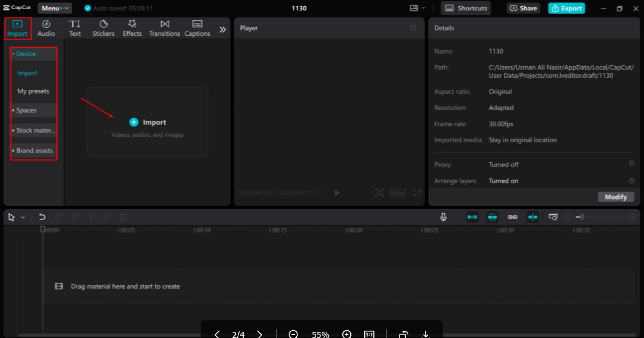Open the Ratio selector
The height and width of the screenshot is (338, 644).
398,193
